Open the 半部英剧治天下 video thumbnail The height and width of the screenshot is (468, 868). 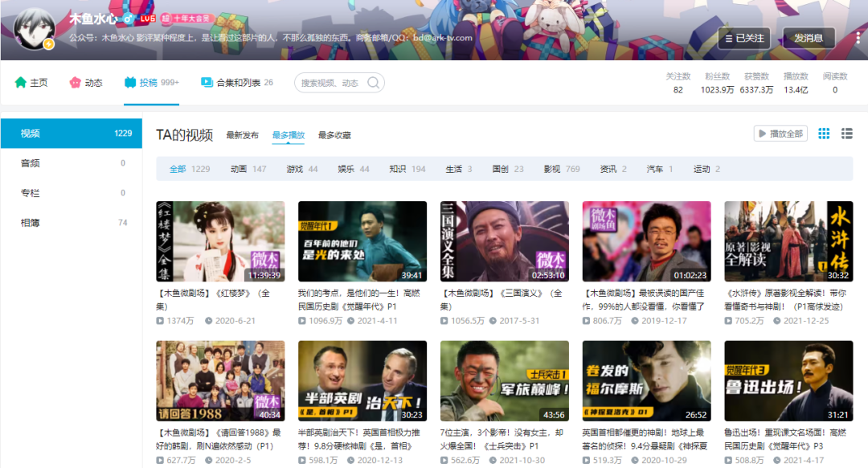[362, 381]
